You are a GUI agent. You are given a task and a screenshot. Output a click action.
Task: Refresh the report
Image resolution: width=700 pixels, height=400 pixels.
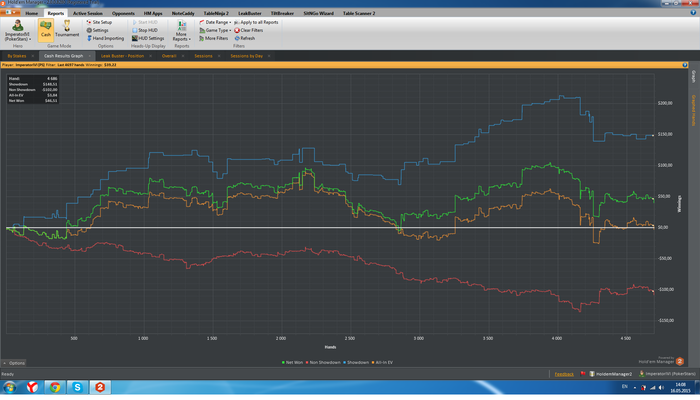(x=245, y=38)
